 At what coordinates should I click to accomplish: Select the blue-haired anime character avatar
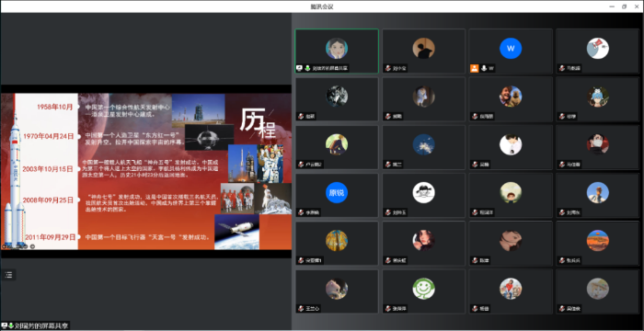click(598, 97)
